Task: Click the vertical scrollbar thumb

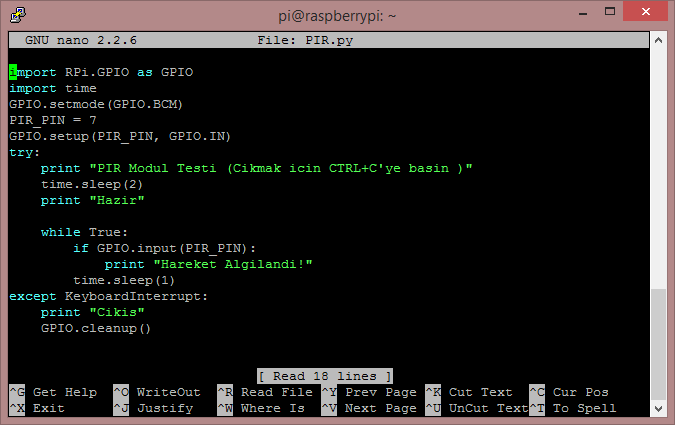Action: click(x=658, y=344)
